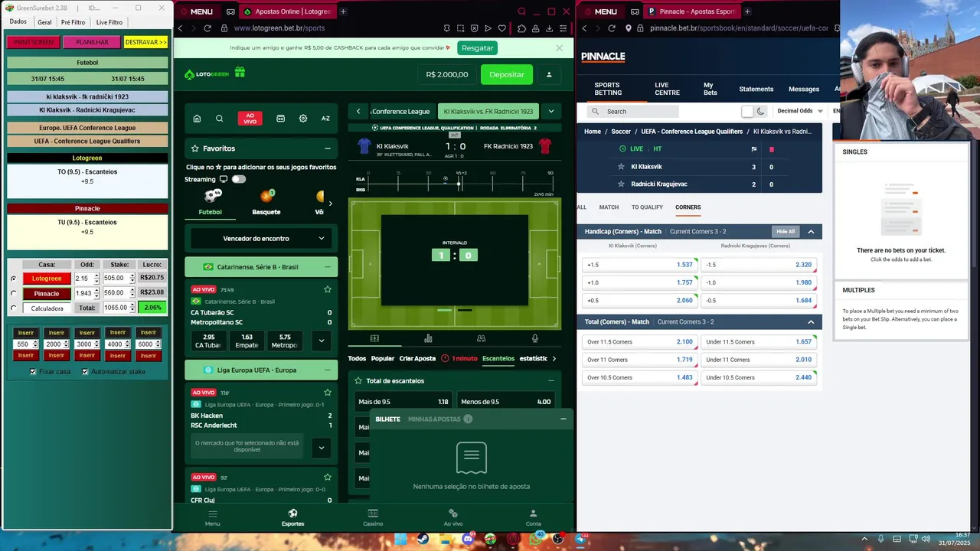
Task: Click the Depositar button
Action: coord(507,74)
